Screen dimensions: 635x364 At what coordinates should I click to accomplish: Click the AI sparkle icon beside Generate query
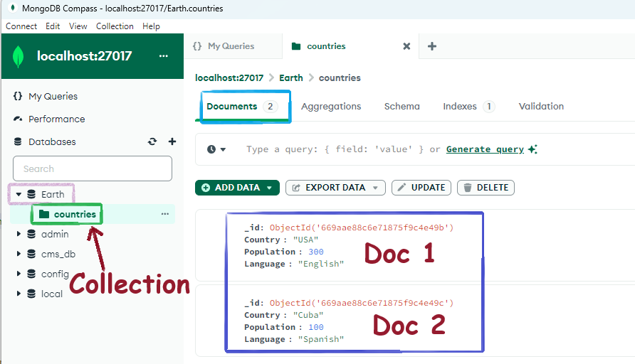pyautogui.click(x=533, y=149)
